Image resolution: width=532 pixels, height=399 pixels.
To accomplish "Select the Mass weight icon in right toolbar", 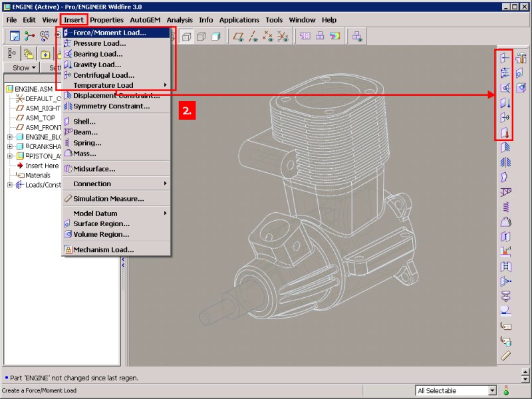I will click(x=505, y=222).
